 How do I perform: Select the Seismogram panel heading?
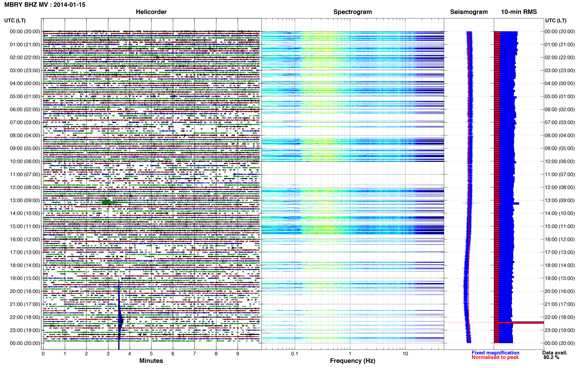pos(469,12)
